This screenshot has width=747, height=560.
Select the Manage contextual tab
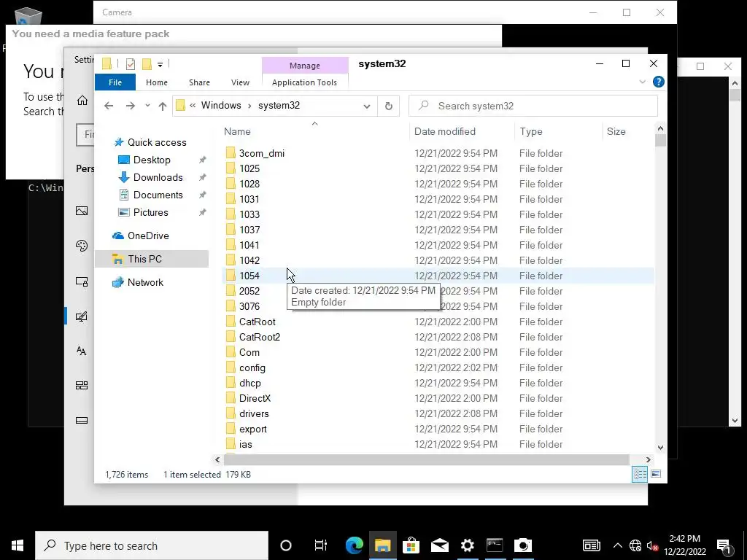coord(305,65)
